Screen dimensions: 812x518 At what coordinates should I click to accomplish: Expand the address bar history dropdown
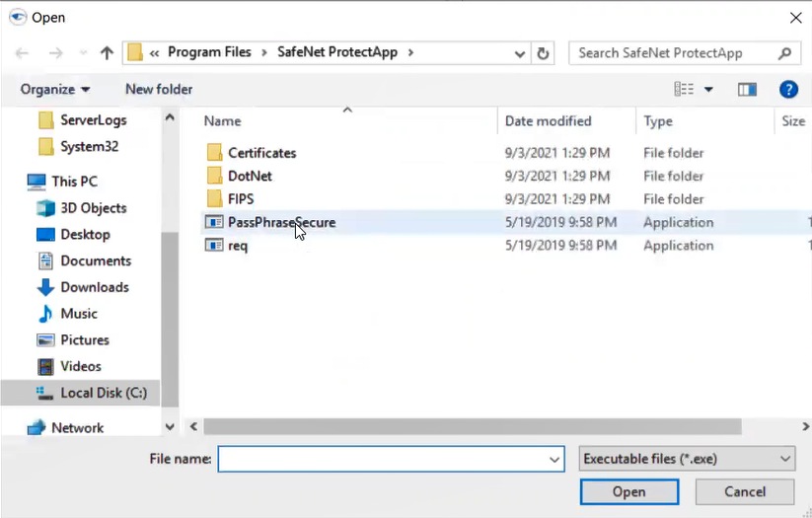(519, 53)
